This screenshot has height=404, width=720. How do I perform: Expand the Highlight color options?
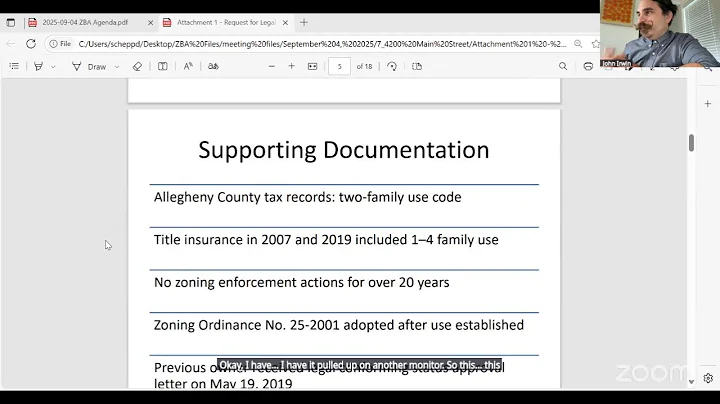[x=53, y=67]
